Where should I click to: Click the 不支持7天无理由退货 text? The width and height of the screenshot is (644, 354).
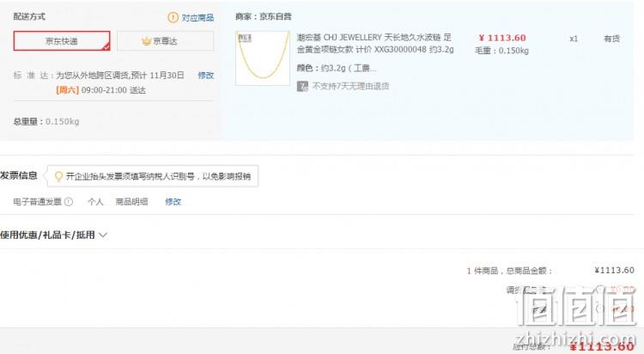350,86
